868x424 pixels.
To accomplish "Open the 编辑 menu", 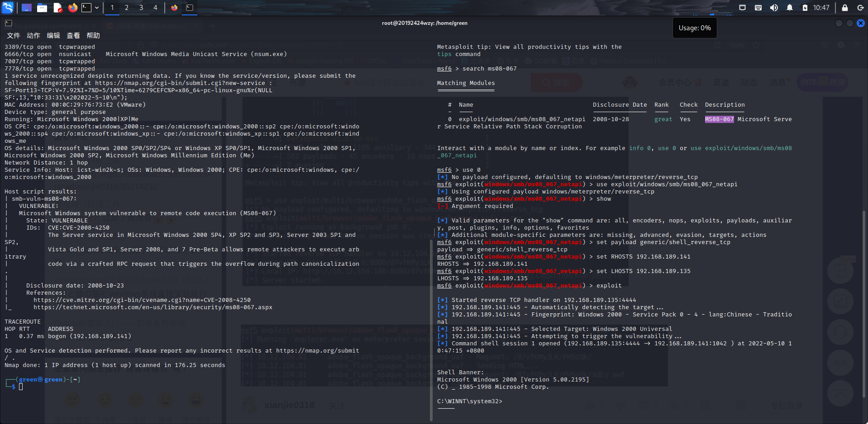I will click(x=53, y=36).
